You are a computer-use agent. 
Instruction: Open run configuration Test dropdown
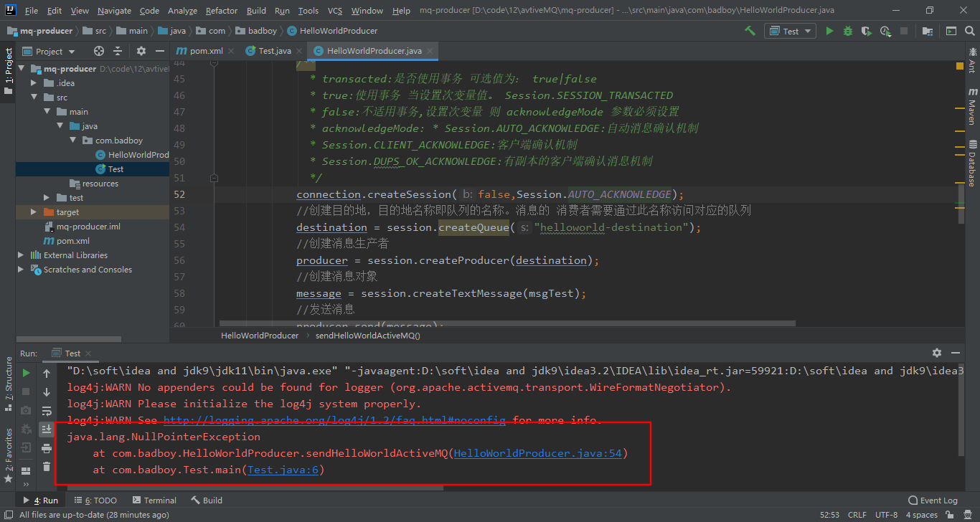click(x=790, y=31)
